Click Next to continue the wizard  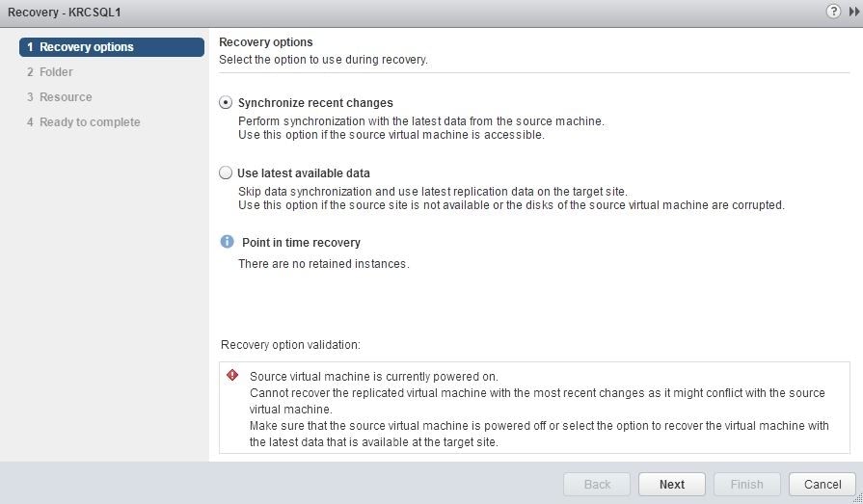(672, 484)
